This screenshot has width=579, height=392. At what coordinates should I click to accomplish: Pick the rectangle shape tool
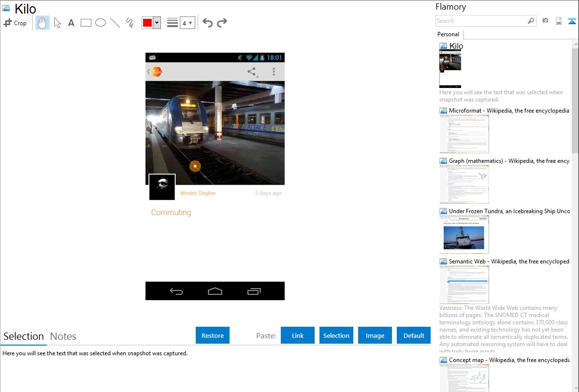pyautogui.click(x=86, y=23)
